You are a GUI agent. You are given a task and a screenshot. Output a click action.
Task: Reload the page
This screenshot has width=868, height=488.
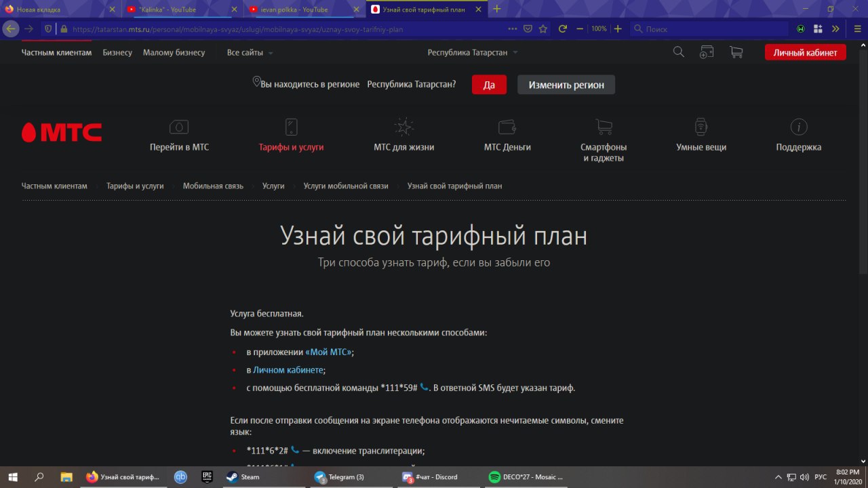click(x=562, y=29)
